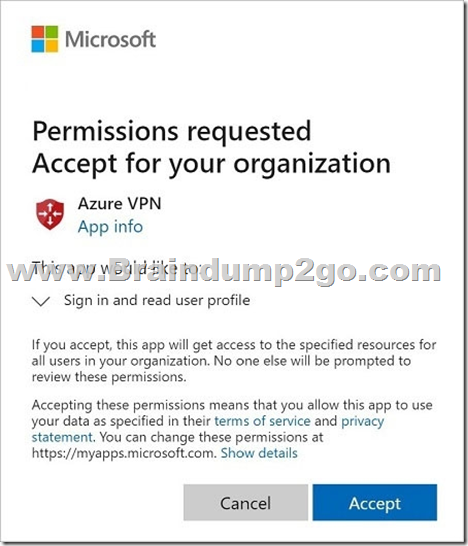Click the Accept for your organization heading

click(x=211, y=164)
